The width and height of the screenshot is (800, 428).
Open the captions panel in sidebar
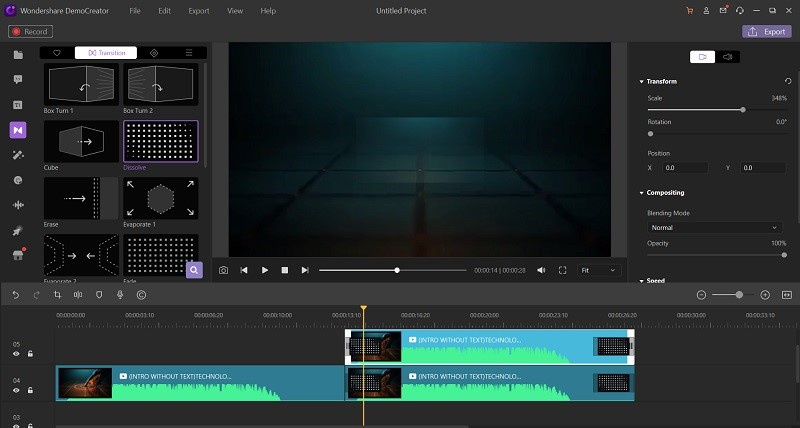18,105
